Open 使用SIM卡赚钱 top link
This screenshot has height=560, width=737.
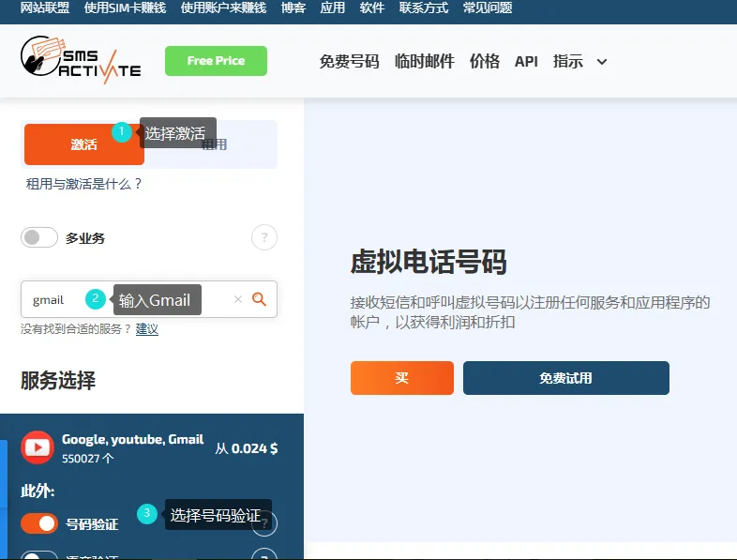(125, 8)
